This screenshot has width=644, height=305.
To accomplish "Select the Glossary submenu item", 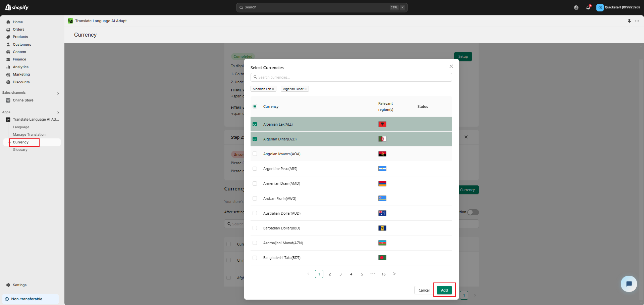I will pos(20,150).
